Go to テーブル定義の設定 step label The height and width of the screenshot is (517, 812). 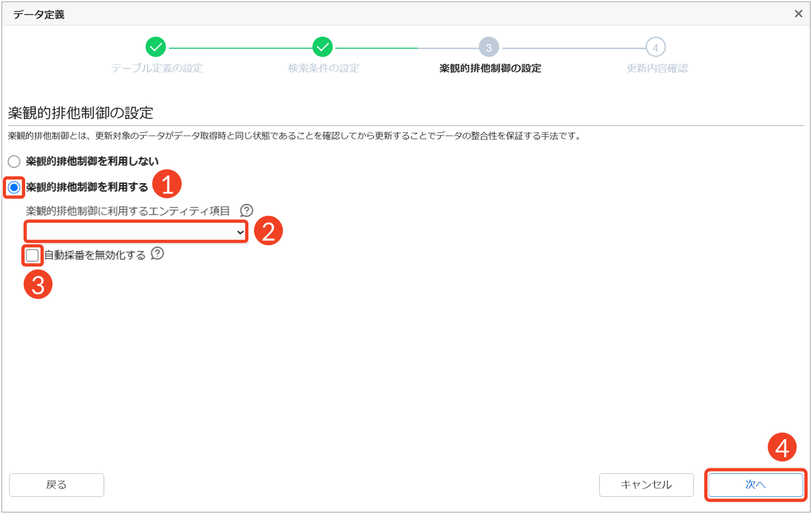pyautogui.click(x=157, y=68)
